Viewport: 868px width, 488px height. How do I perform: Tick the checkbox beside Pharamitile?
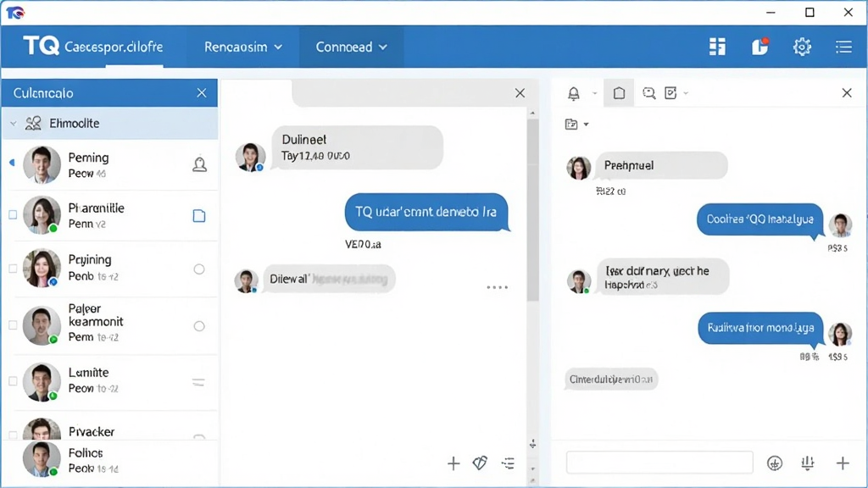[13, 214]
